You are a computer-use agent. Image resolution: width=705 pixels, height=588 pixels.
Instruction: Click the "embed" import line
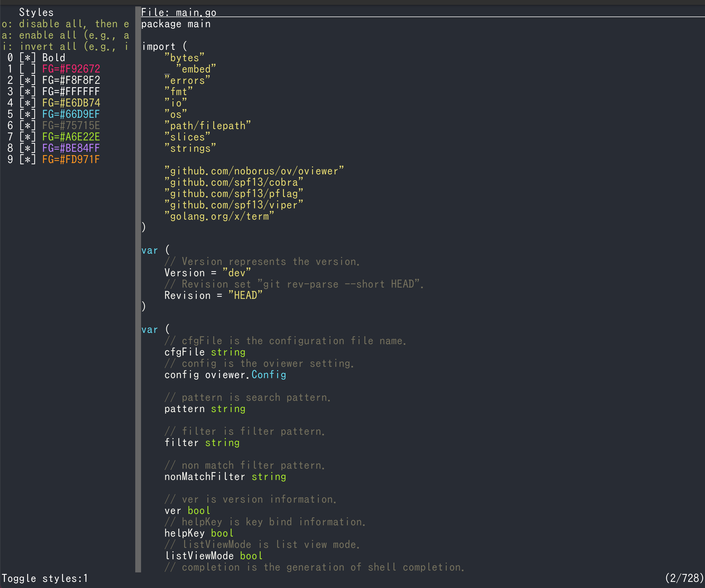(x=190, y=69)
